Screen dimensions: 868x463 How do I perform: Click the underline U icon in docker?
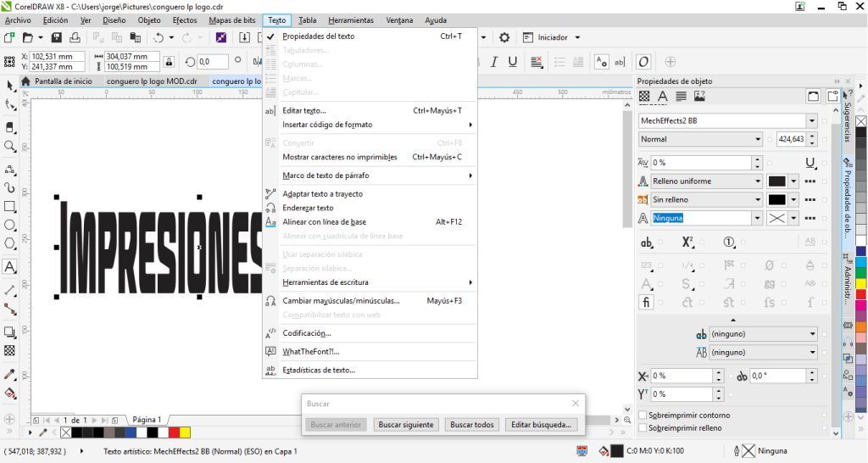click(x=810, y=163)
